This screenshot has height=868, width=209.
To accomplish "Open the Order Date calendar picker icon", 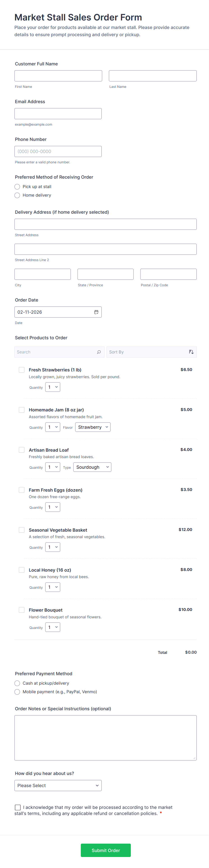I will pyautogui.click(x=96, y=312).
